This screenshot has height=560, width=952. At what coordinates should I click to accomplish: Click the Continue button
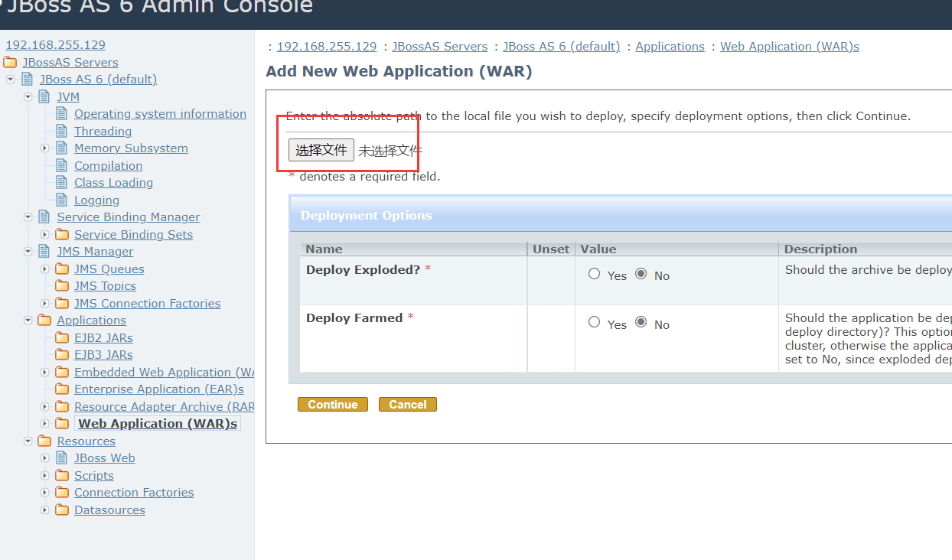point(333,405)
